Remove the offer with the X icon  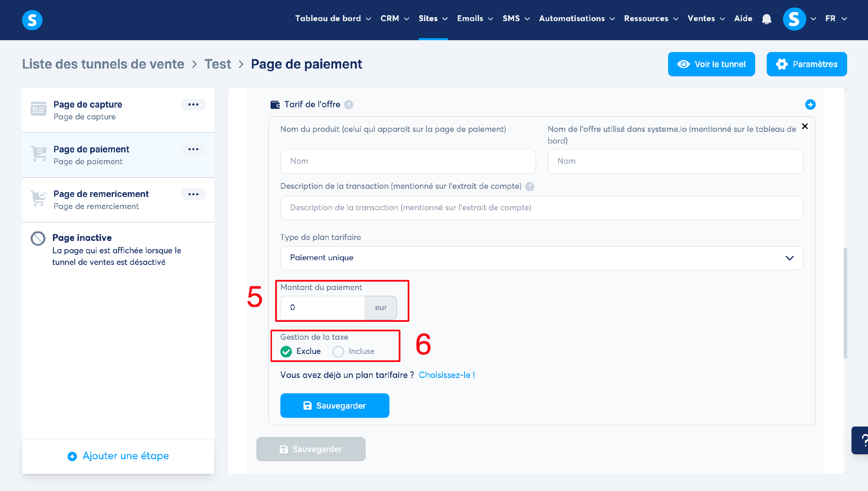click(x=805, y=126)
